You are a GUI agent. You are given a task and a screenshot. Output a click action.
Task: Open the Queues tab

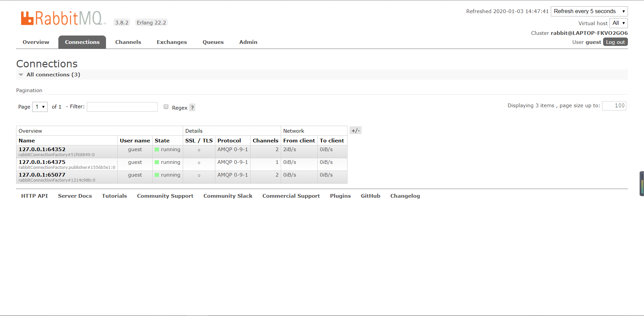coord(213,42)
